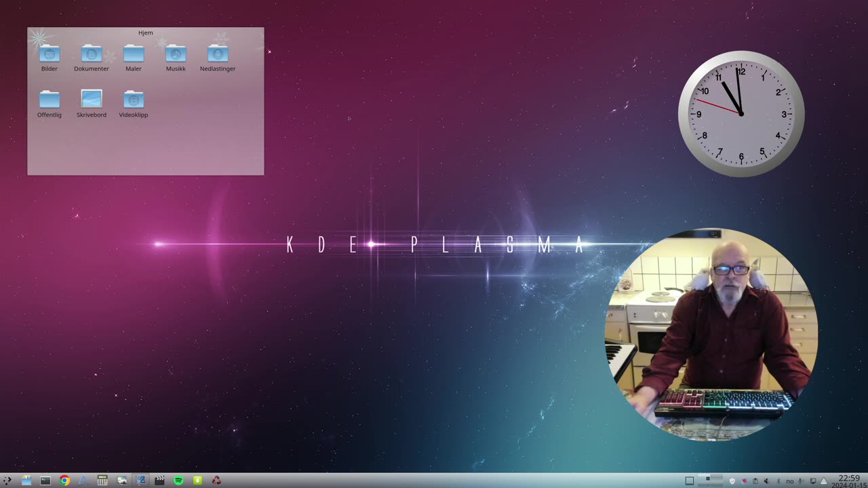
Task: Open the clipboard tray icon
Action: 755,481
